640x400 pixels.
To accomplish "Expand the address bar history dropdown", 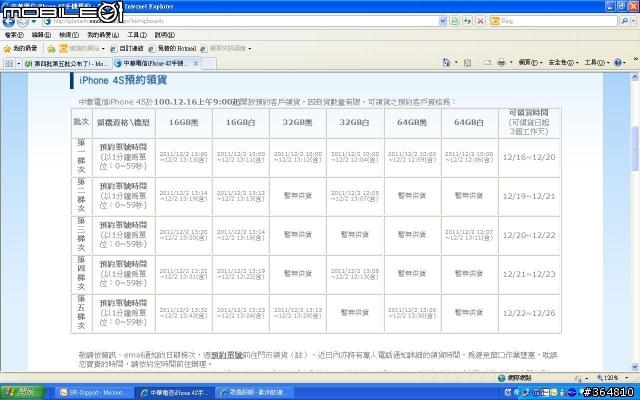I will coord(442,21).
